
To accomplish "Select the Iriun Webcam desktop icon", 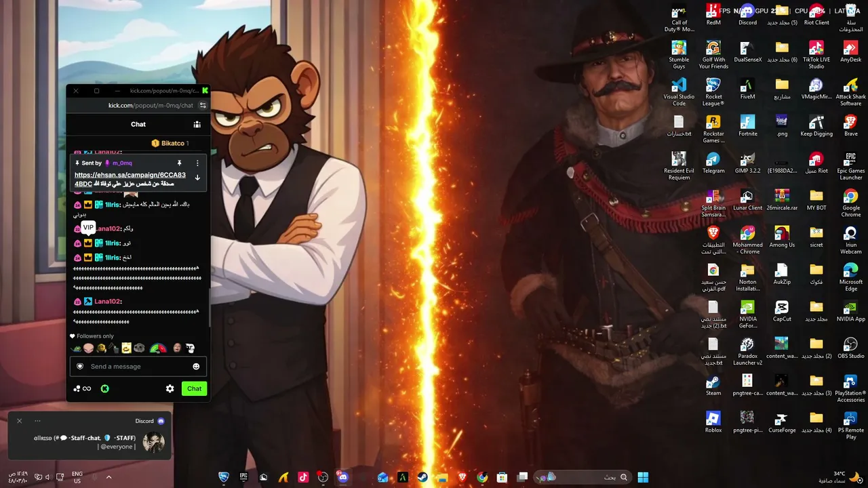I will pyautogui.click(x=851, y=241).
